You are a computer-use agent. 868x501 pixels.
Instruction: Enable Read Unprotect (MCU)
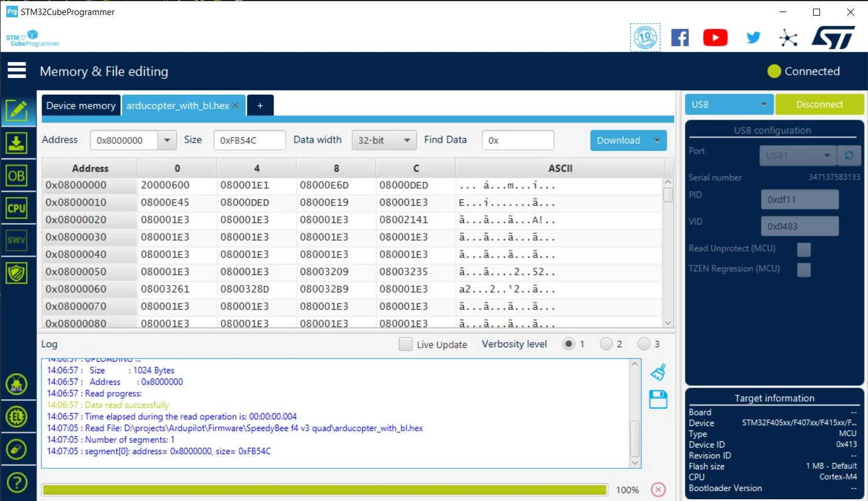(x=804, y=250)
